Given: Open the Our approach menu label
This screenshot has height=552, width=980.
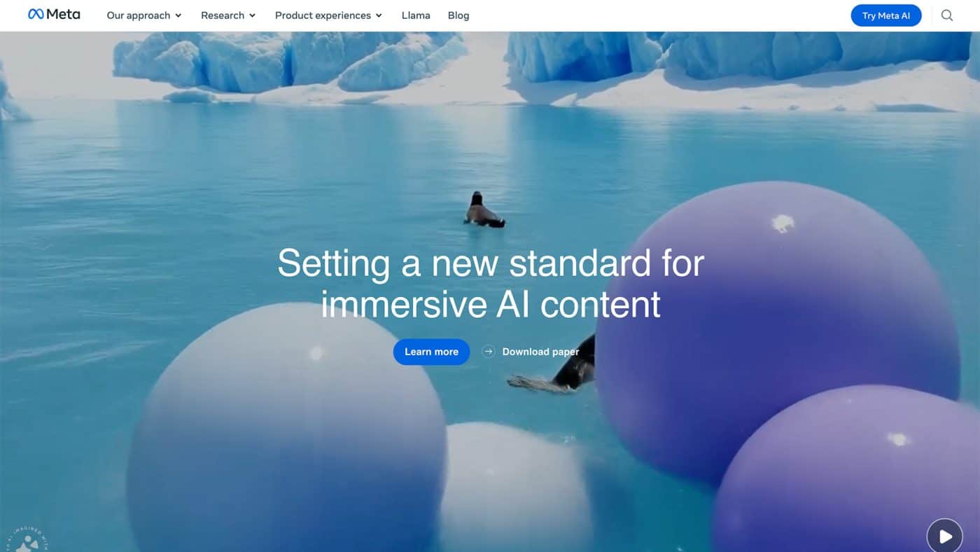Looking at the screenshot, I should 139,15.
